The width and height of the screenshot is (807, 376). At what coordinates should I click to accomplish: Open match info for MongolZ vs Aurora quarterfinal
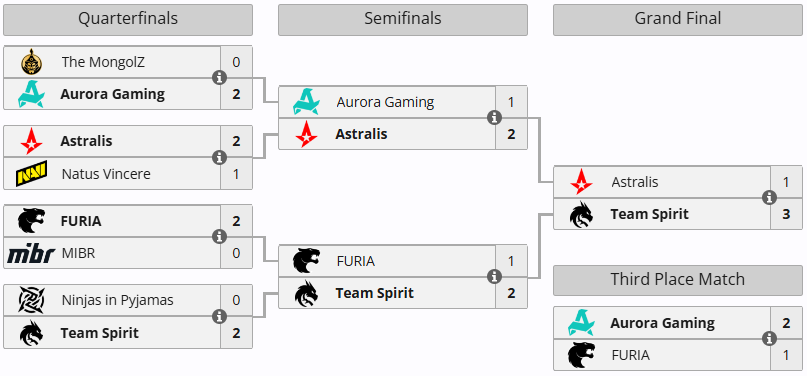220,78
